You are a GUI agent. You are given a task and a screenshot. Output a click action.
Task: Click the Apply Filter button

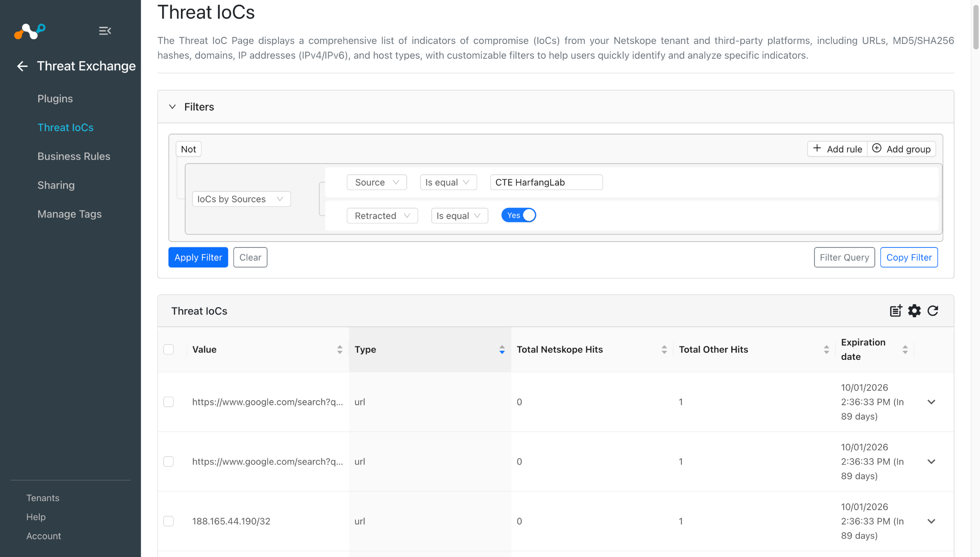coord(198,257)
